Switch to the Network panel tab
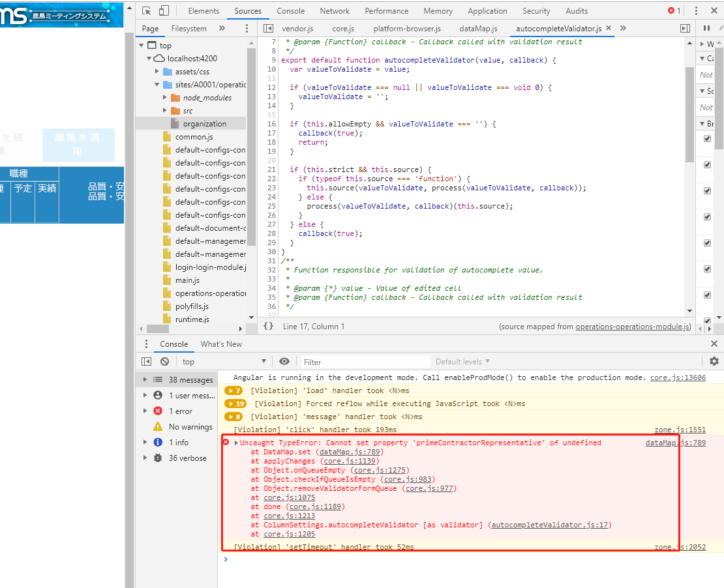Image resolution: width=724 pixels, height=588 pixels. tap(335, 10)
